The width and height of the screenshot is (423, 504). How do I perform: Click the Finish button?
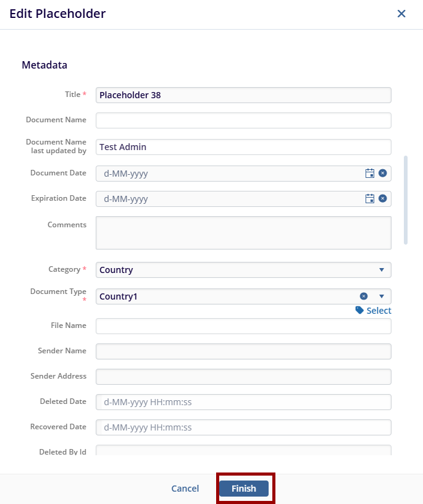(244, 489)
